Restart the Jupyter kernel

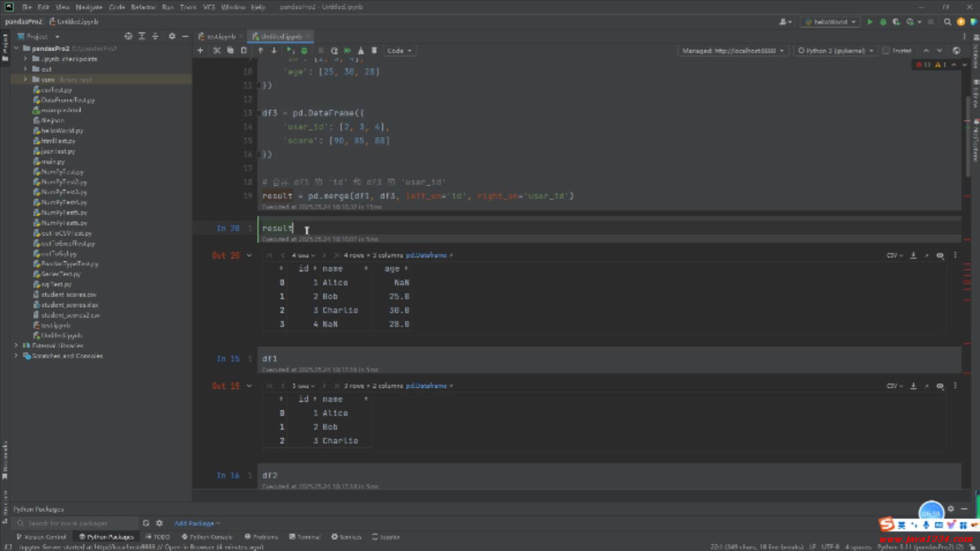pos(334,51)
